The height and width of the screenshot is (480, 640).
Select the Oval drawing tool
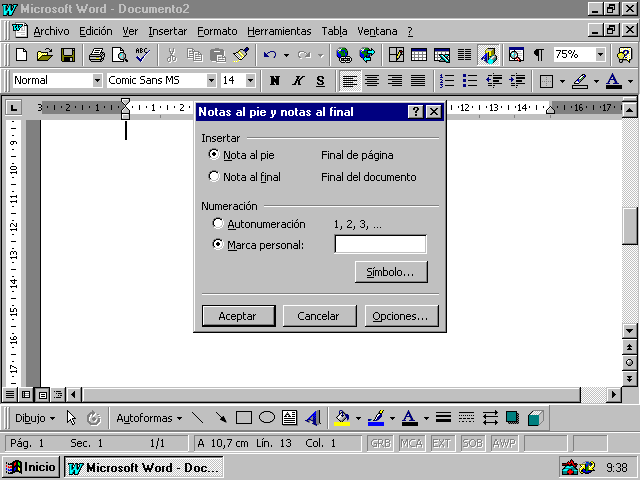267,418
